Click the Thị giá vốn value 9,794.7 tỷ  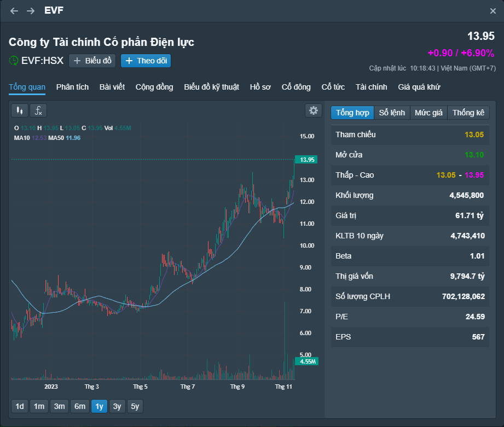[x=467, y=276]
